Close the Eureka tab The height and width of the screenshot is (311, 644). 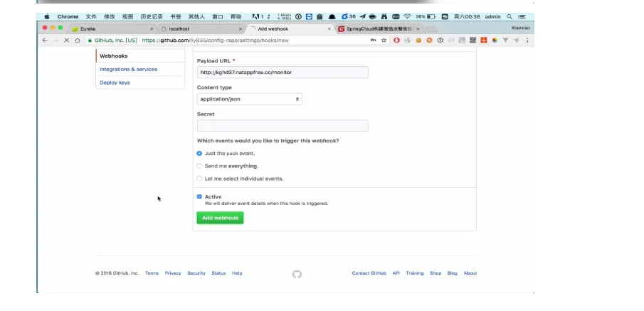(x=152, y=29)
